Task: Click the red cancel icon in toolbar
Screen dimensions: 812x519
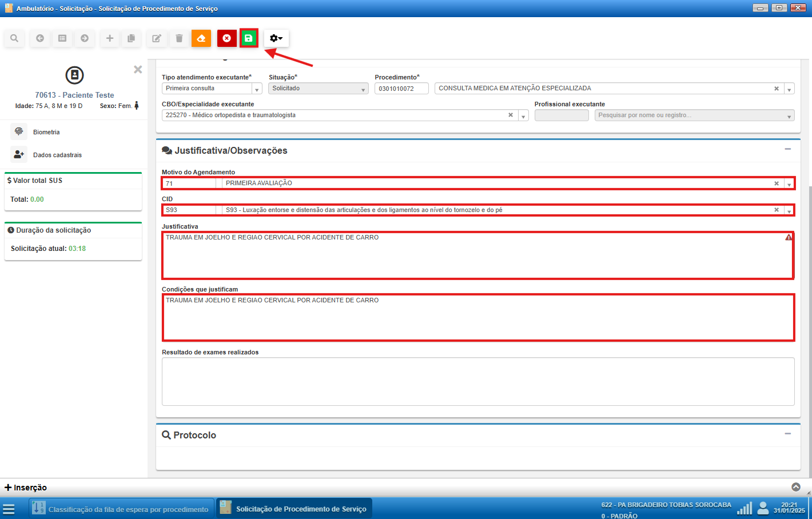Action: tap(226, 38)
